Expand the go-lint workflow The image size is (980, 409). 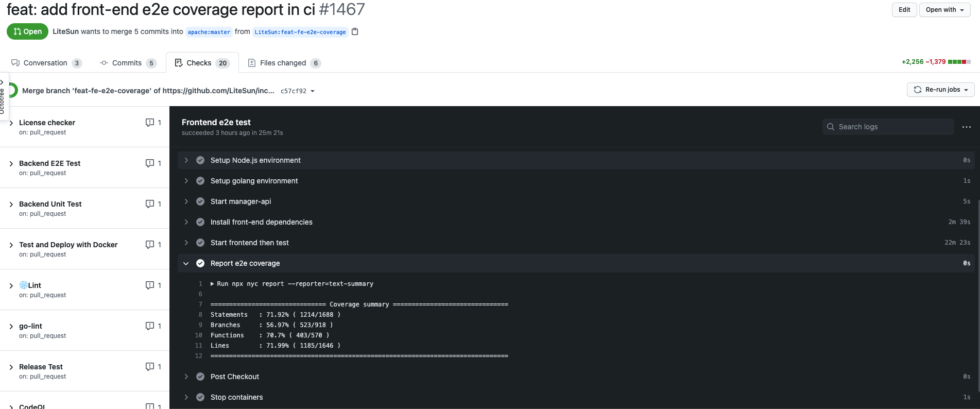(x=11, y=326)
